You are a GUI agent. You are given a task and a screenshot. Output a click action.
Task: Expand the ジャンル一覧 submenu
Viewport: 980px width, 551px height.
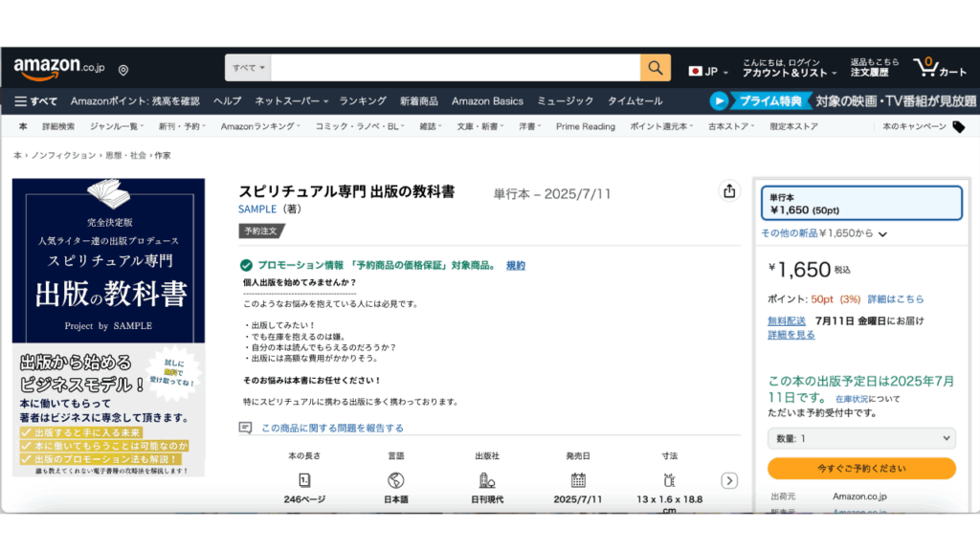(116, 127)
